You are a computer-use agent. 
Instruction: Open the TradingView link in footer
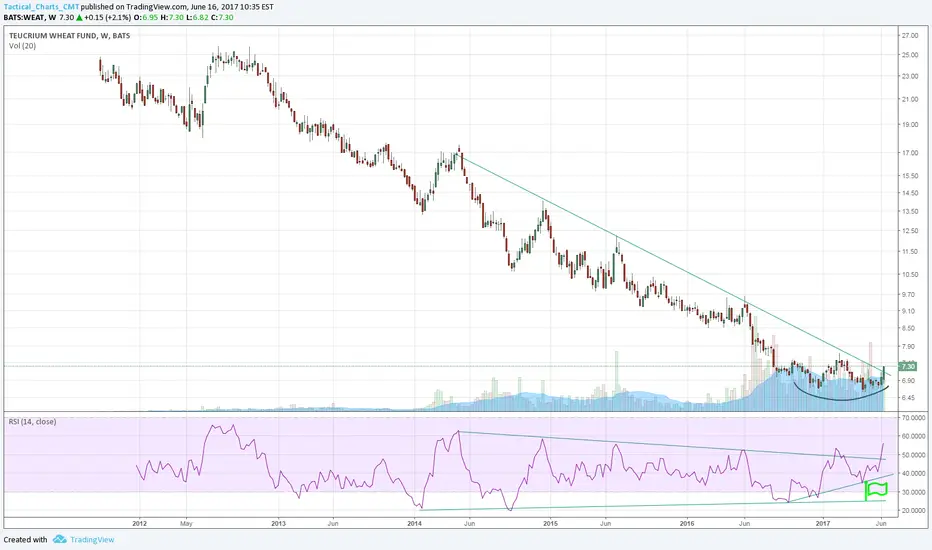(x=92, y=540)
